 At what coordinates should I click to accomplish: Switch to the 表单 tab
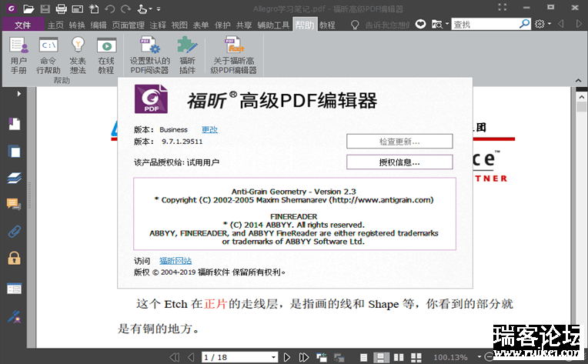point(201,25)
